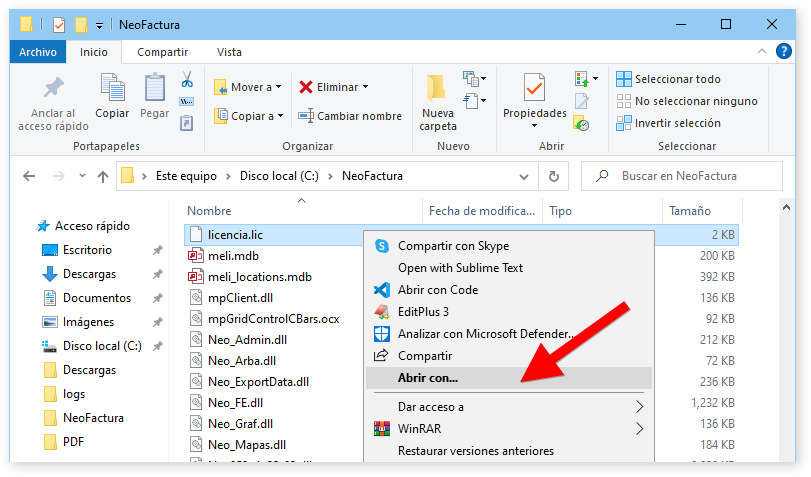Switch to the Vista ribbon tab

click(229, 52)
